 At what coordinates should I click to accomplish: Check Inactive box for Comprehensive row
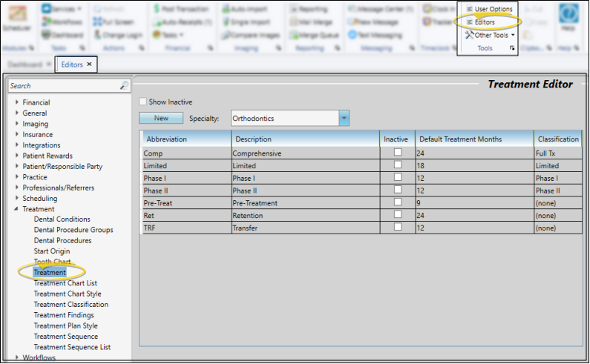coord(398,152)
